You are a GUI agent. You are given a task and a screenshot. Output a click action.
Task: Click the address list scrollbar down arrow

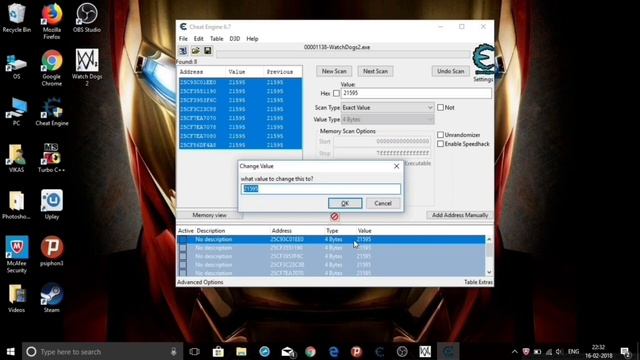click(489, 272)
